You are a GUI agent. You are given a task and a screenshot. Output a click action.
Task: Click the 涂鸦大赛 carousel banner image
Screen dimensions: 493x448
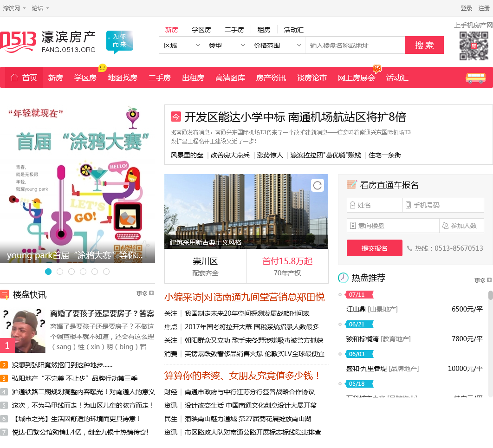coord(78,184)
